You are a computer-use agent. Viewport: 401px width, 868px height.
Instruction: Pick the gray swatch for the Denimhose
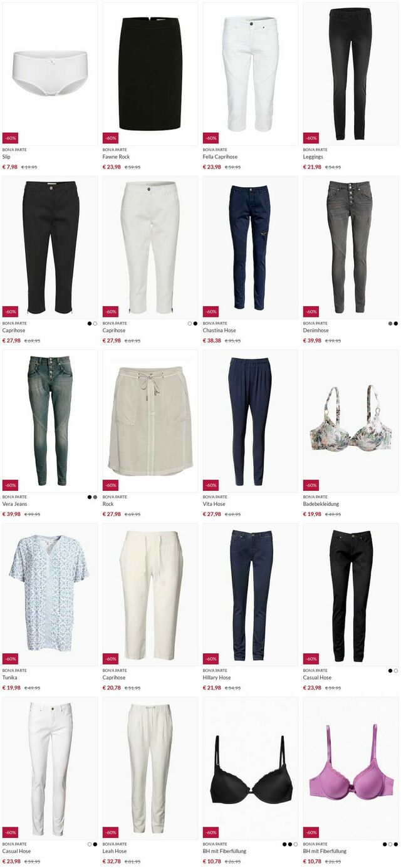click(x=390, y=323)
